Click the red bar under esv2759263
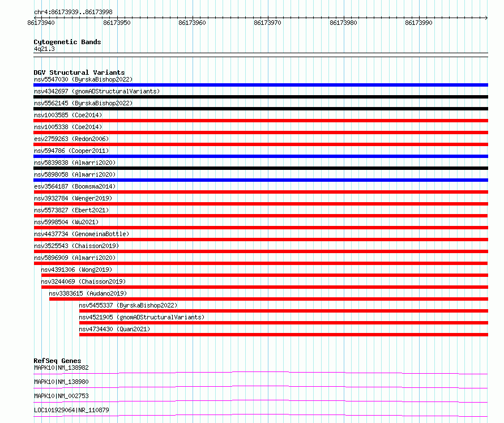 (x=260, y=144)
